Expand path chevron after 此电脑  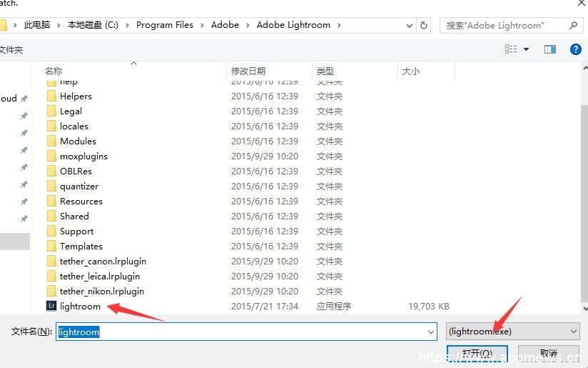click(x=59, y=25)
